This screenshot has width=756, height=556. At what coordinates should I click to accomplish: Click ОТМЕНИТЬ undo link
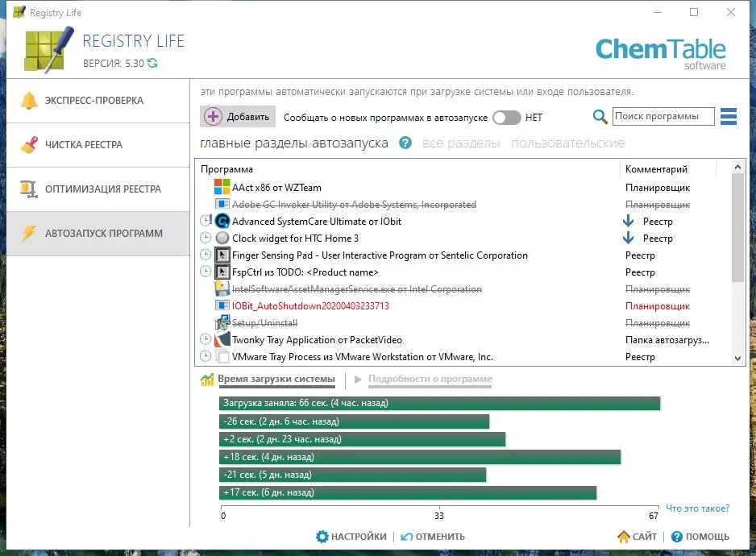pos(433,537)
